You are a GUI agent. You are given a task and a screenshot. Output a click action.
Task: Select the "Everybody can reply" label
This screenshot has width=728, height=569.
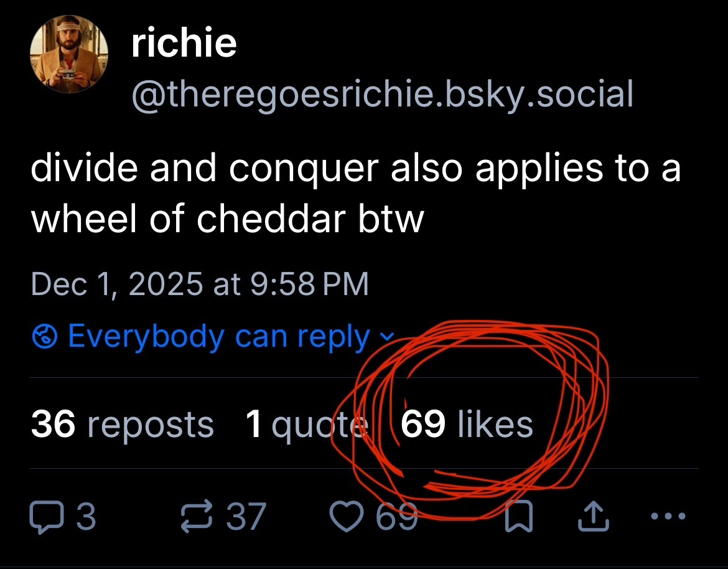tap(218, 337)
